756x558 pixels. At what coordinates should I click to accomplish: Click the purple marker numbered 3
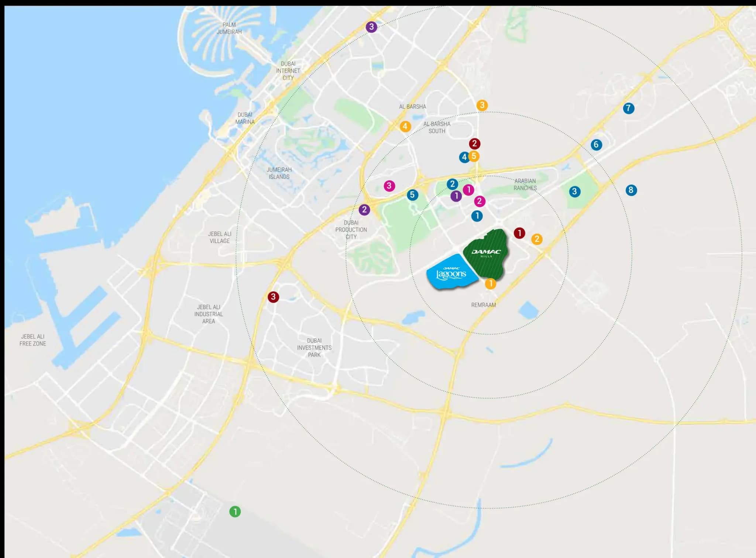pos(371,27)
